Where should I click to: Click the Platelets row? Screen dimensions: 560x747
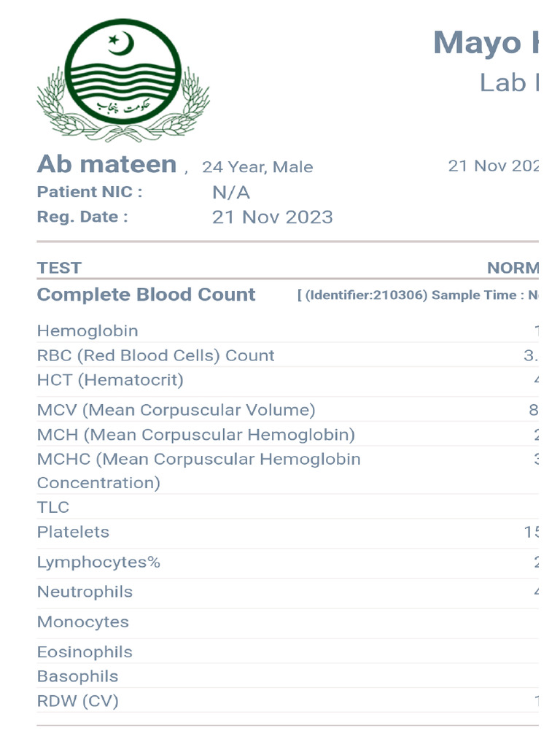click(73, 533)
